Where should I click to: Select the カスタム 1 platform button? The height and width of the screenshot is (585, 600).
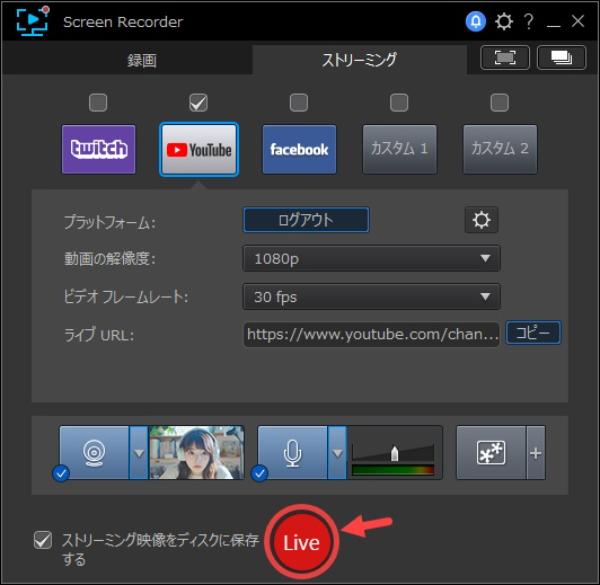399,149
